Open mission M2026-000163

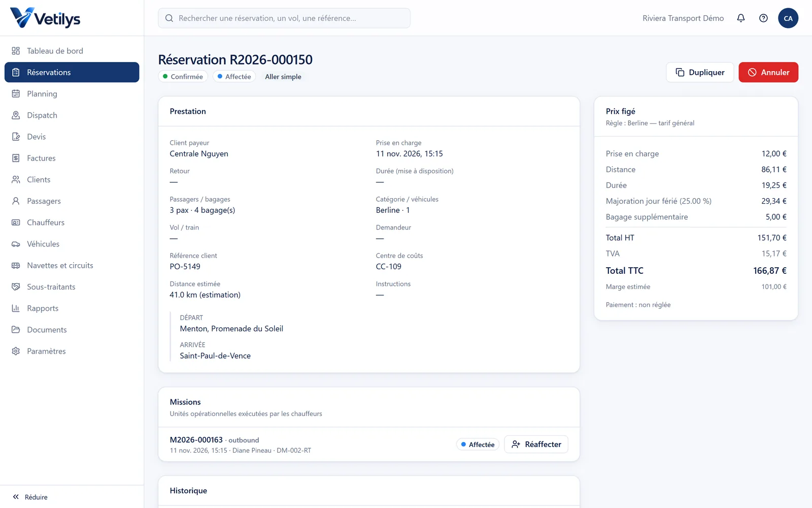click(x=196, y=440)
